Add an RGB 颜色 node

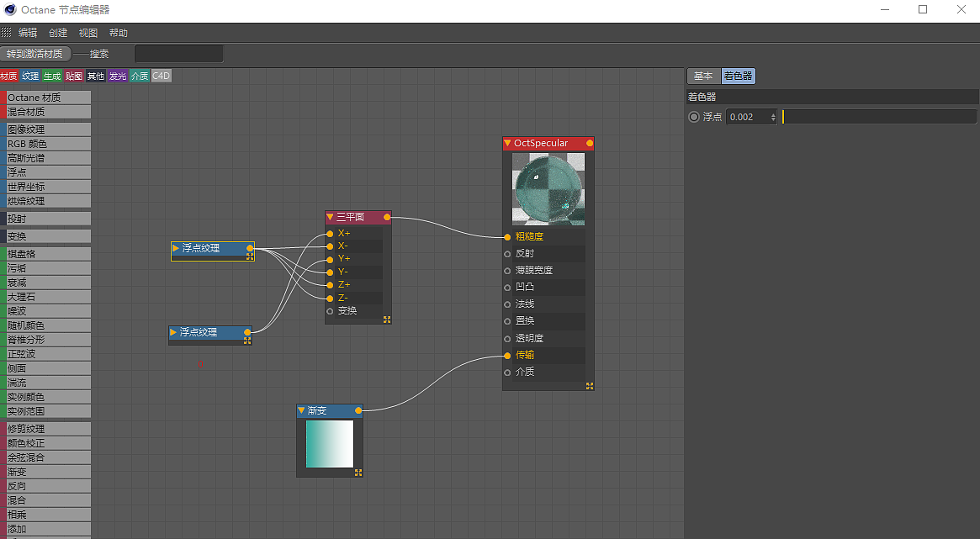45,144
